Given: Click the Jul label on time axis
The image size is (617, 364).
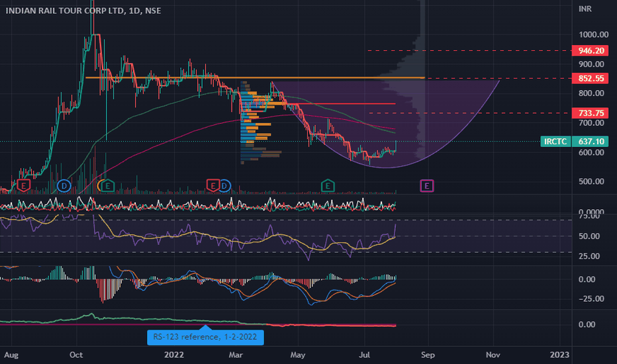Looking at the screenshot, I should click(364, 355).
